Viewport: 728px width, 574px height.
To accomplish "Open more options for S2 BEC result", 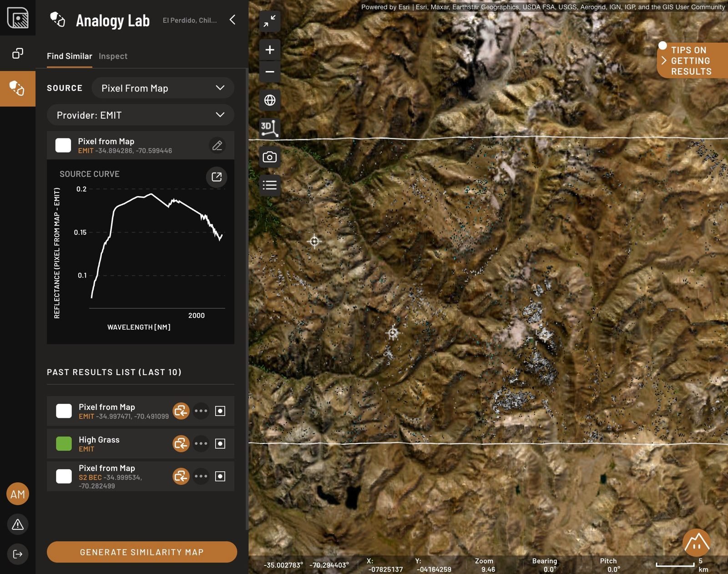I will click(201, 476).
